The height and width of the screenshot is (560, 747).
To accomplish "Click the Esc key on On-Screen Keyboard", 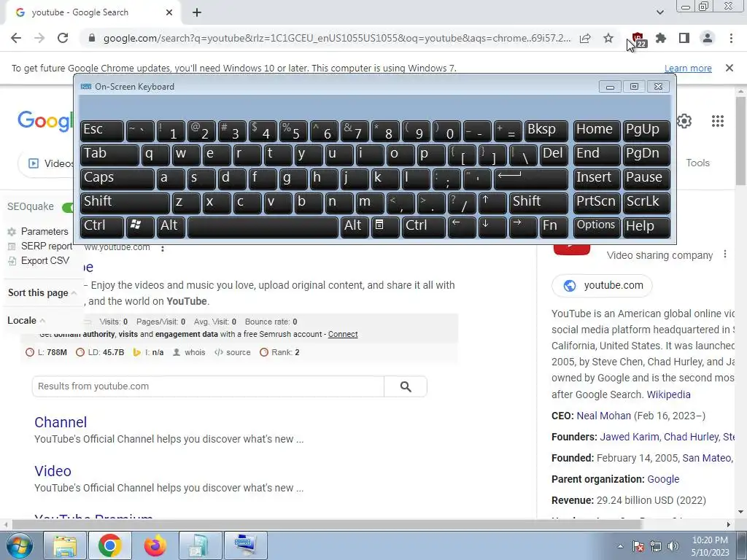I will click(102, 131).
